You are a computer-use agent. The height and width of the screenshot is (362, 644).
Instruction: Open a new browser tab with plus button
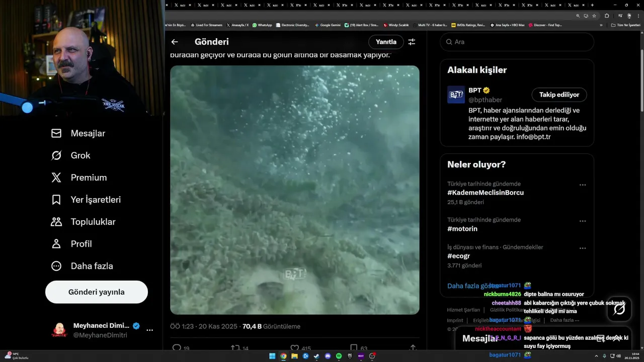(x=592, y=5)
